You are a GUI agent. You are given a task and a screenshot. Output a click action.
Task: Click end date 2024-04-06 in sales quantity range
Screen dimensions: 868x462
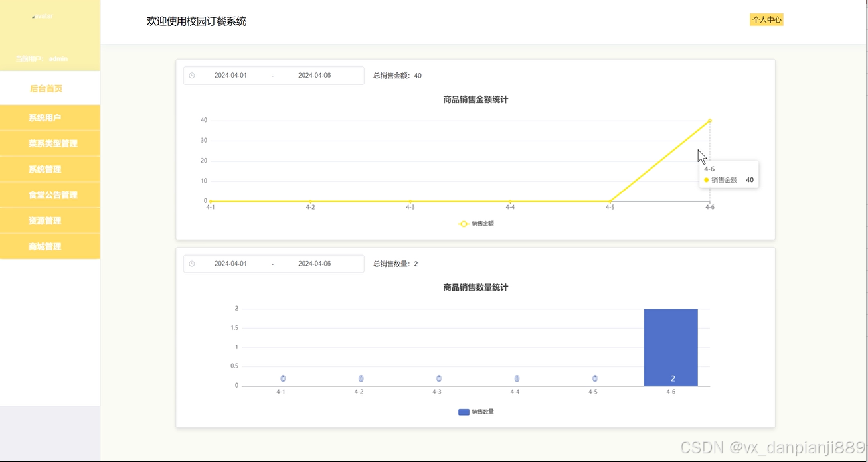[314, 264]
